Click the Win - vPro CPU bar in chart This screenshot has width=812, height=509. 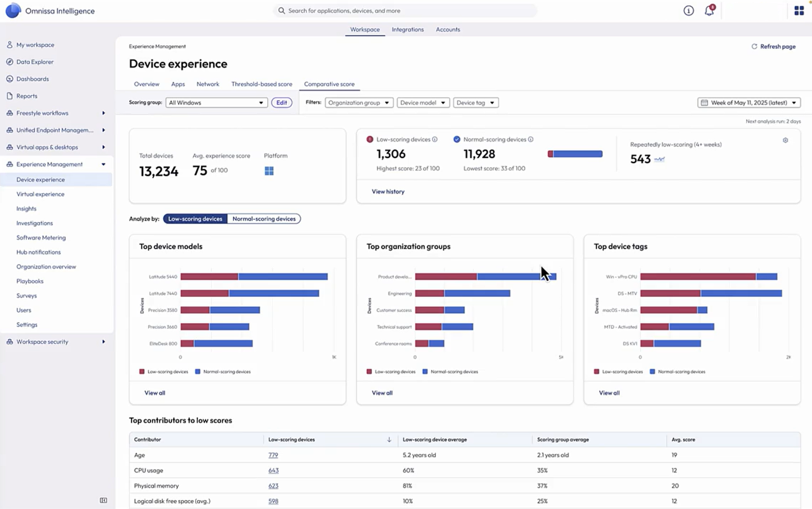(x=708, y=277)
